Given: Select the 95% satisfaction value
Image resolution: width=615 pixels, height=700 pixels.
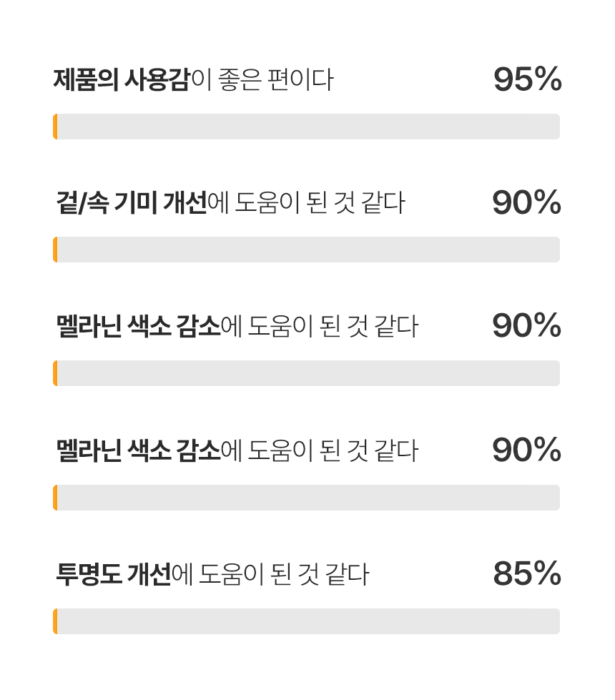Looking at the screenshot, I should pos(527,79).
